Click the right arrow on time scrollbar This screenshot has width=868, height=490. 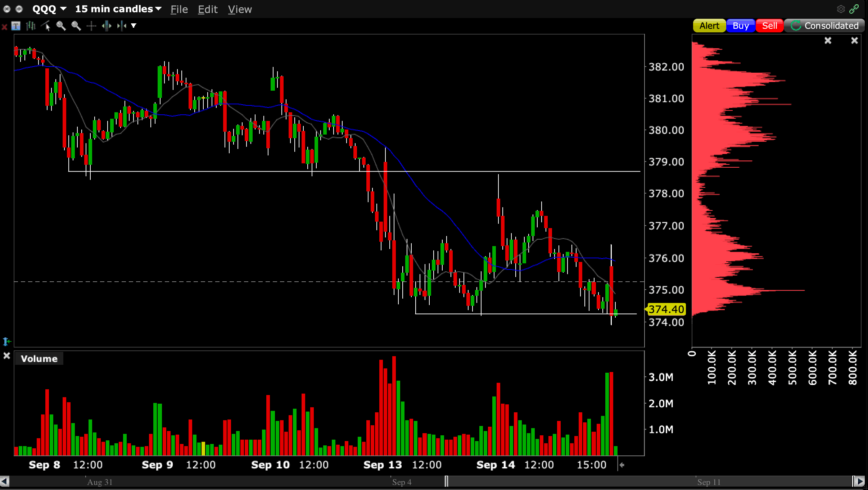click(860, 481)
